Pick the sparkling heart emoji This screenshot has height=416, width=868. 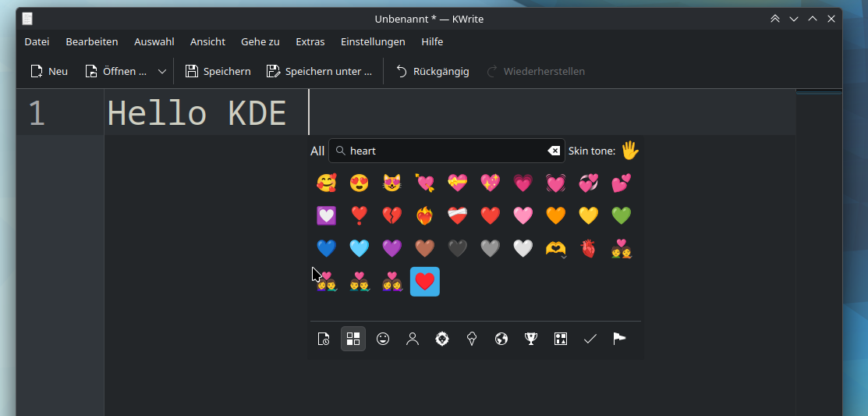pos(491,183)
